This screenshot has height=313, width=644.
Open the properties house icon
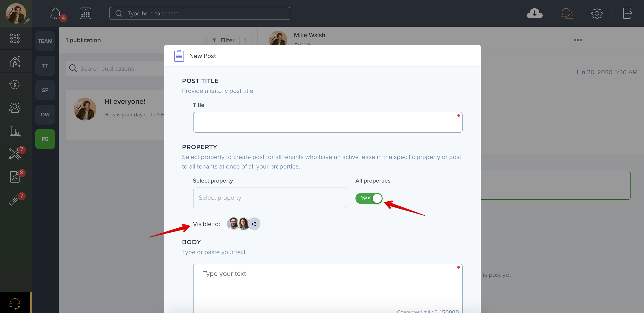tap(15, 61)
